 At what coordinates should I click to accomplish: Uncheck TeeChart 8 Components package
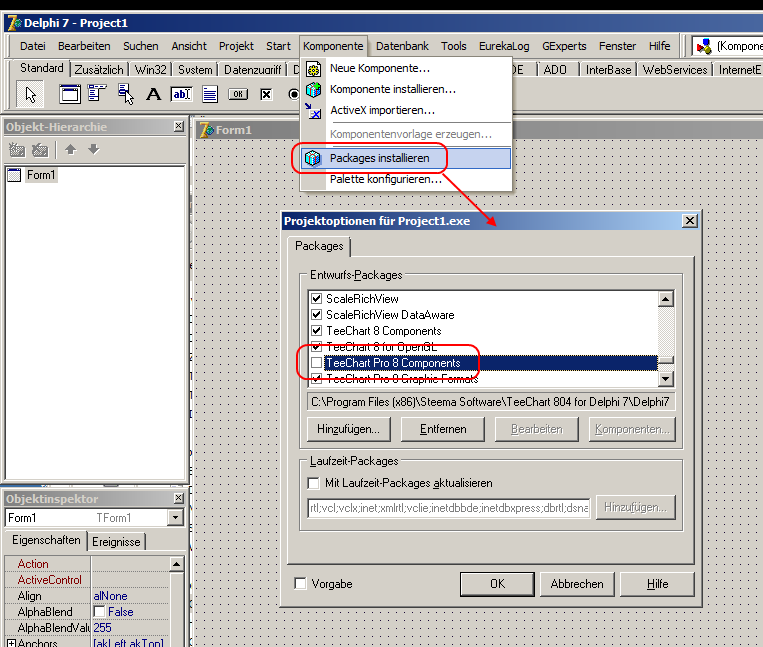click(316, 330)
